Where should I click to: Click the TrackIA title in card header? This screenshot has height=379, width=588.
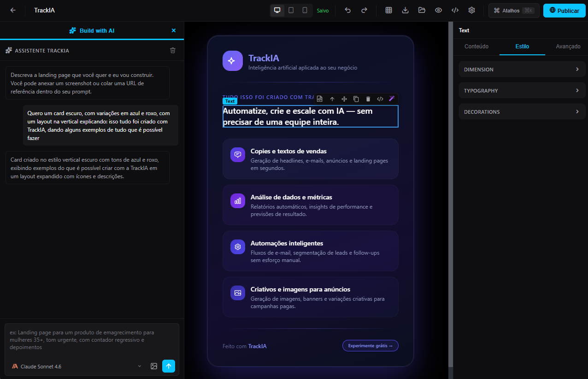click(x=264, y=58)
